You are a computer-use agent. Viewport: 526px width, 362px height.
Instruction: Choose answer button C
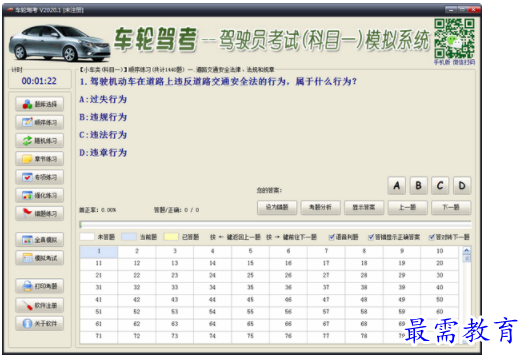440,186
